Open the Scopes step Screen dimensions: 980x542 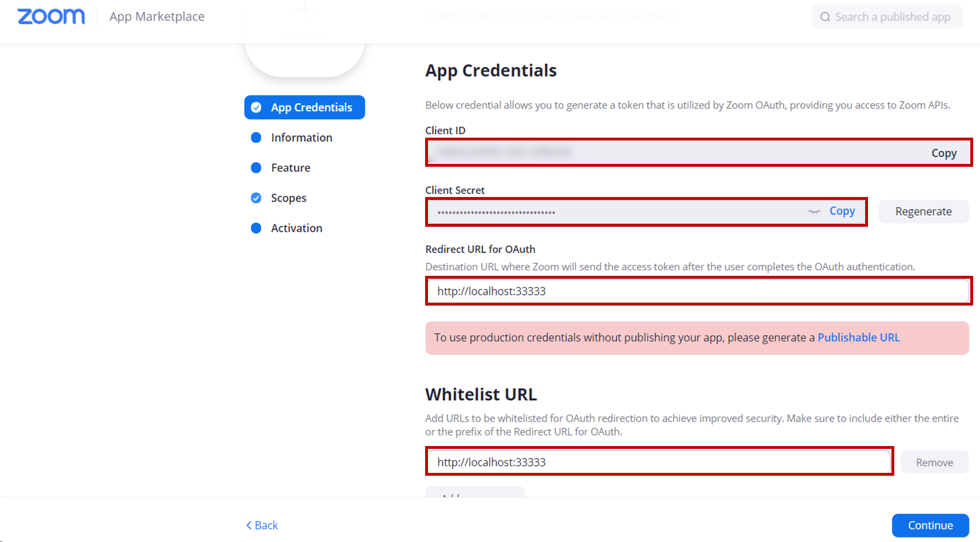tap(289, 198)
